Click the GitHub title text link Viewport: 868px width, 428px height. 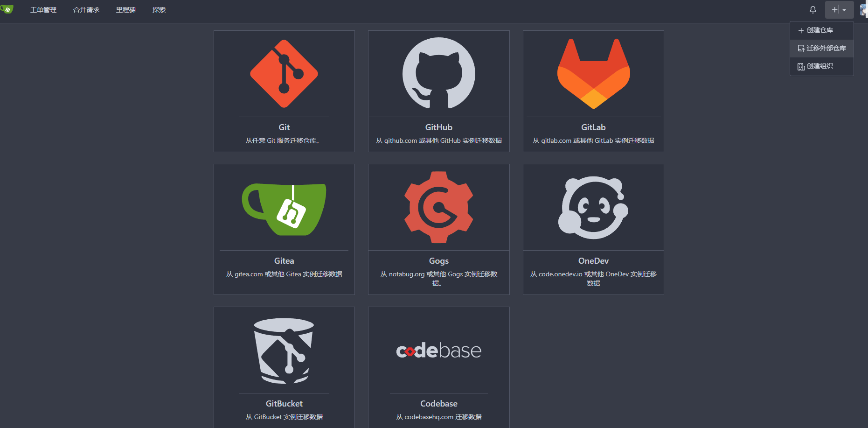click(x=438, y=127)
